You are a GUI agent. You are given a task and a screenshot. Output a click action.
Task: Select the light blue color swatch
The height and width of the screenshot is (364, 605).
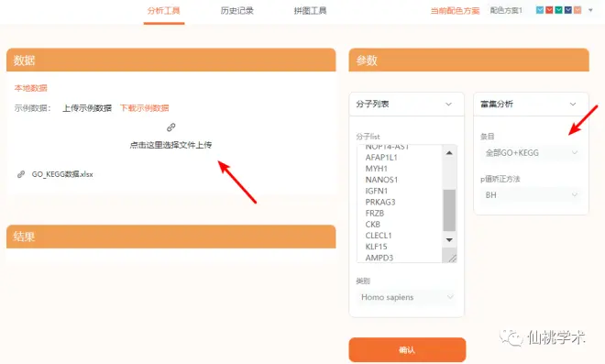pyautogui.click(x=540, y=10)
